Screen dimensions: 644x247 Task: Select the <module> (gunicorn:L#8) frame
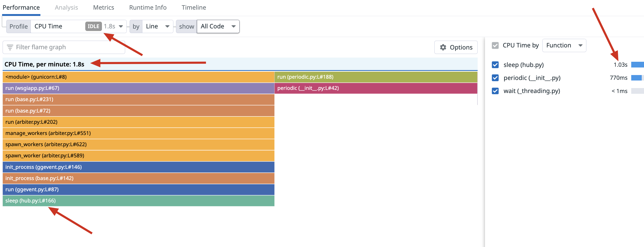coord(138,77)
